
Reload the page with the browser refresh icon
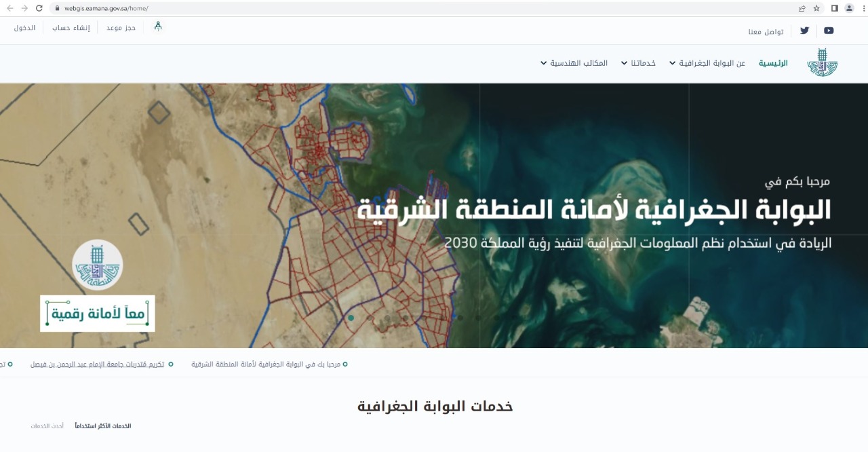[39, 8]
